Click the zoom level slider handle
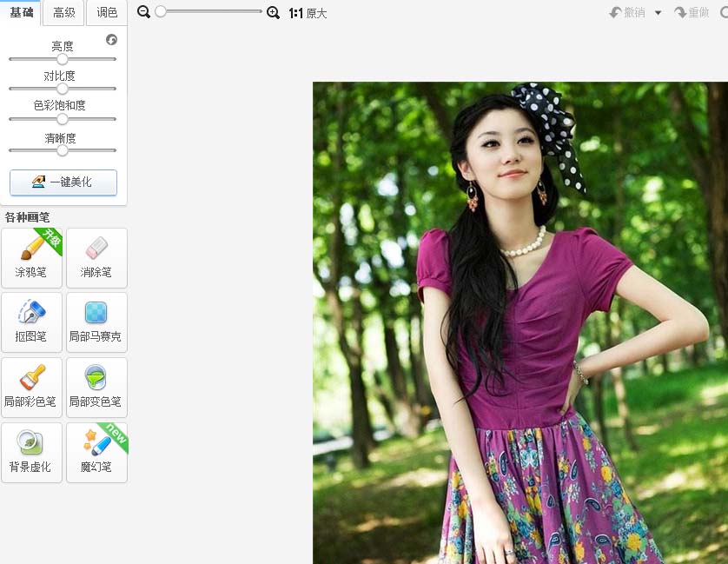 point(161,11)
